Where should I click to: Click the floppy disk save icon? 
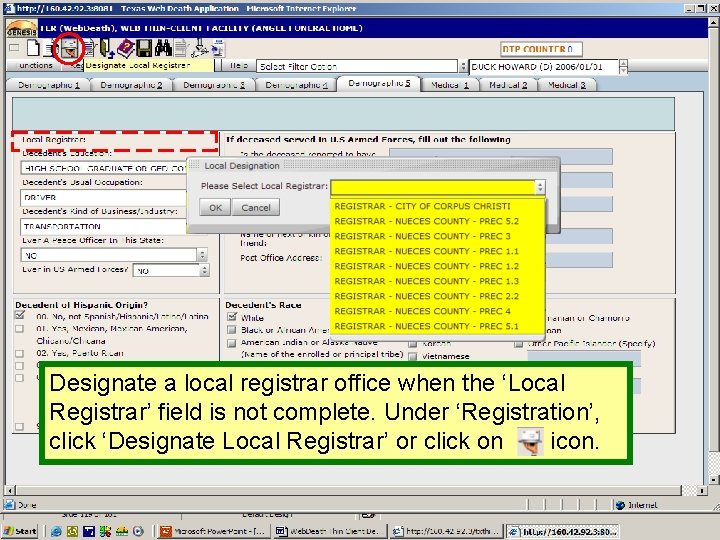click(144, 48)
